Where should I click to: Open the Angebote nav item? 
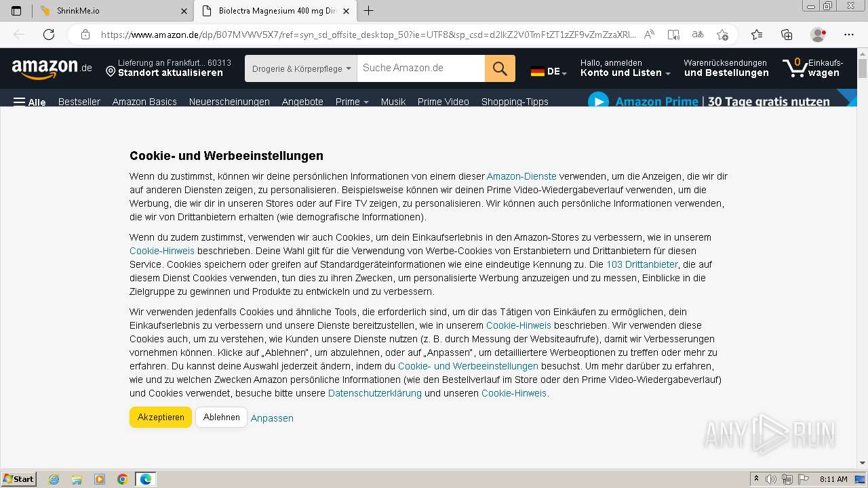click(x=302, y=102)
